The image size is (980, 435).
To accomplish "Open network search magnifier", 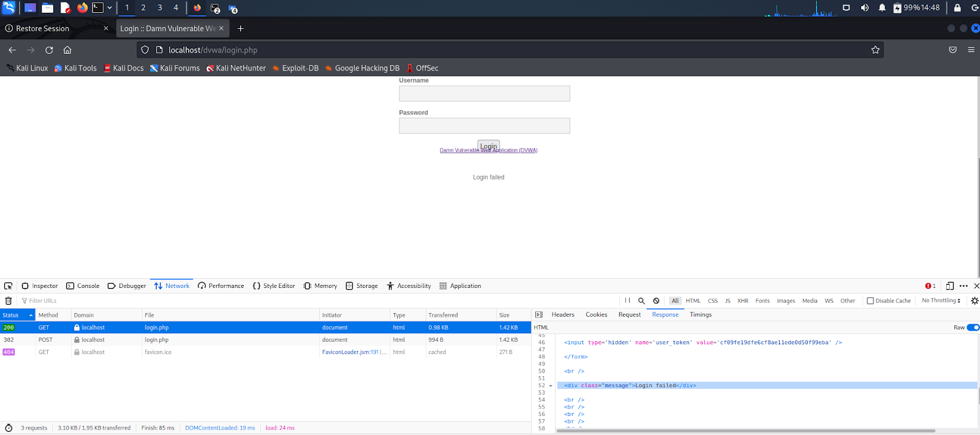I will click(x=641, y=301).
